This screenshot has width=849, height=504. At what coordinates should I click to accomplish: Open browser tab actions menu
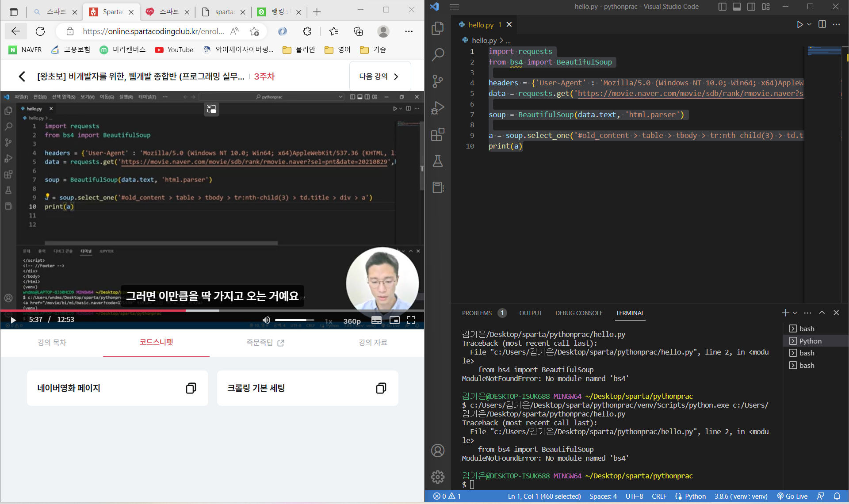tap(14, 12)
